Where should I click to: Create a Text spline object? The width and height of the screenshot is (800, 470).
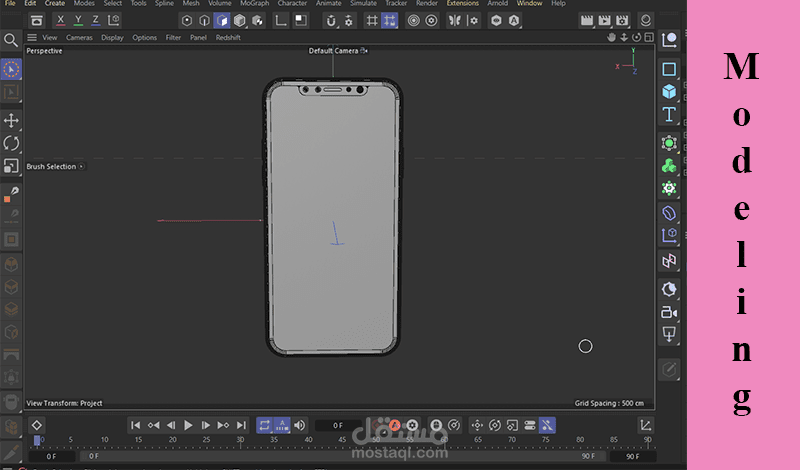pos(669,115)
